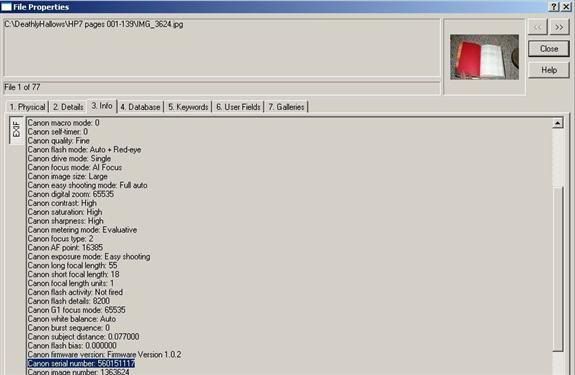Switch to the 5. Keywords tab
Image resolution: width=575 pixels, height=375 pixels.
(x=188, y=107)
